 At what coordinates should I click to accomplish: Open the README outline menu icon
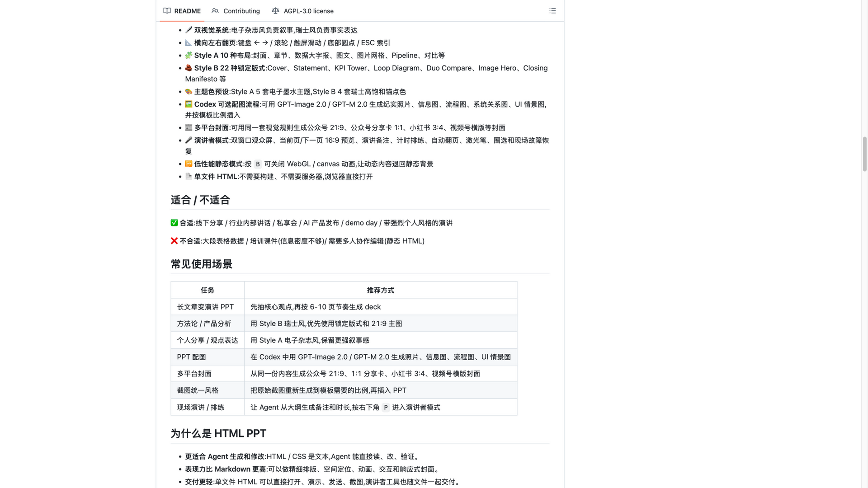(x=552, y=11)
